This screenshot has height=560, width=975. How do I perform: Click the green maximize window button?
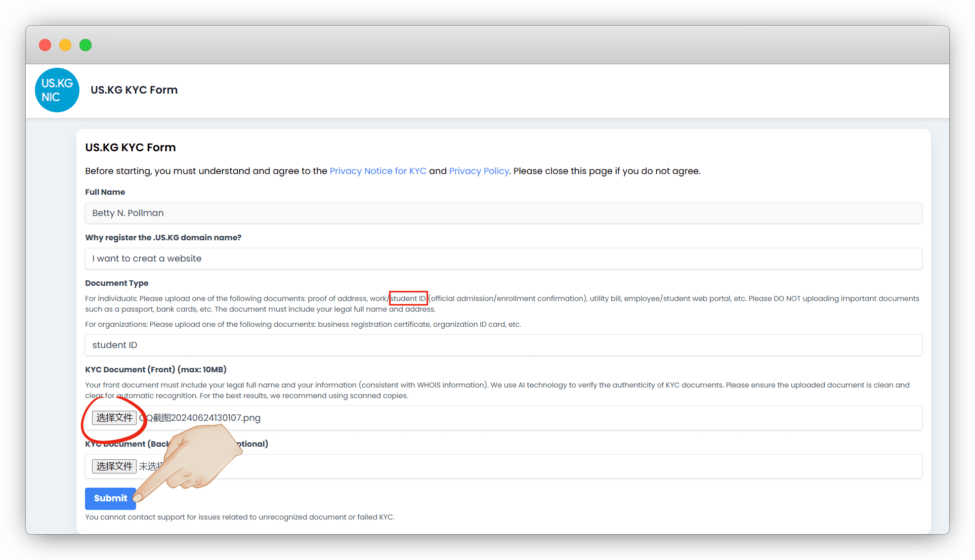[x=86, y=45]
